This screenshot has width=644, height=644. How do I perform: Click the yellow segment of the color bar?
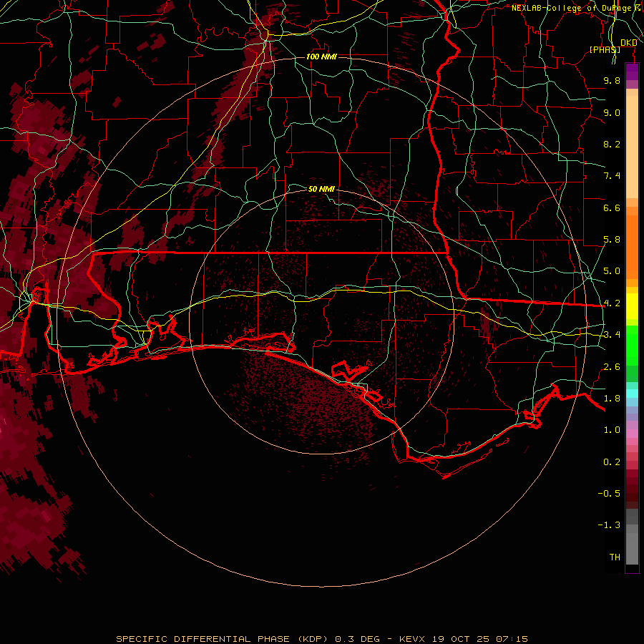pos(632,306)
